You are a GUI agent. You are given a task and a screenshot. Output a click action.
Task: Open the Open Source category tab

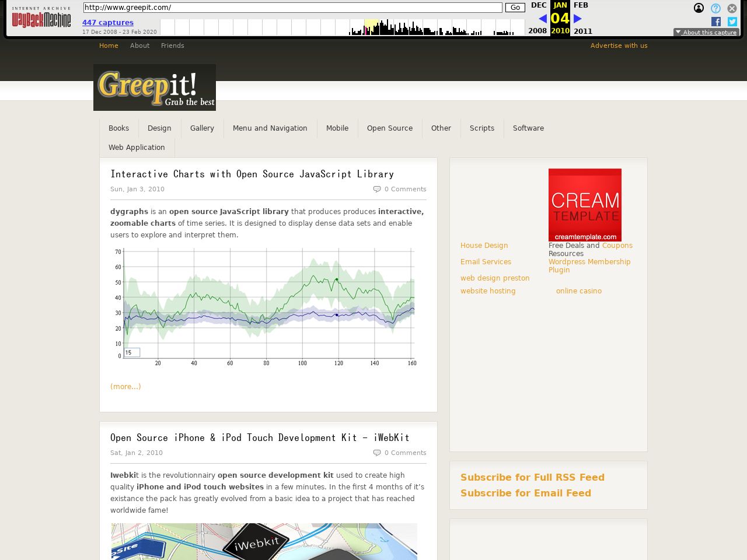click(x=389, y=128)
